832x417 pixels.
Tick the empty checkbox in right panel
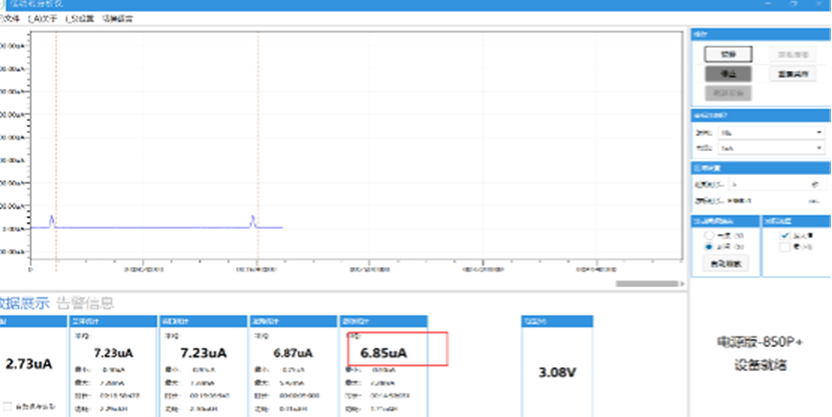coord(783,245)
